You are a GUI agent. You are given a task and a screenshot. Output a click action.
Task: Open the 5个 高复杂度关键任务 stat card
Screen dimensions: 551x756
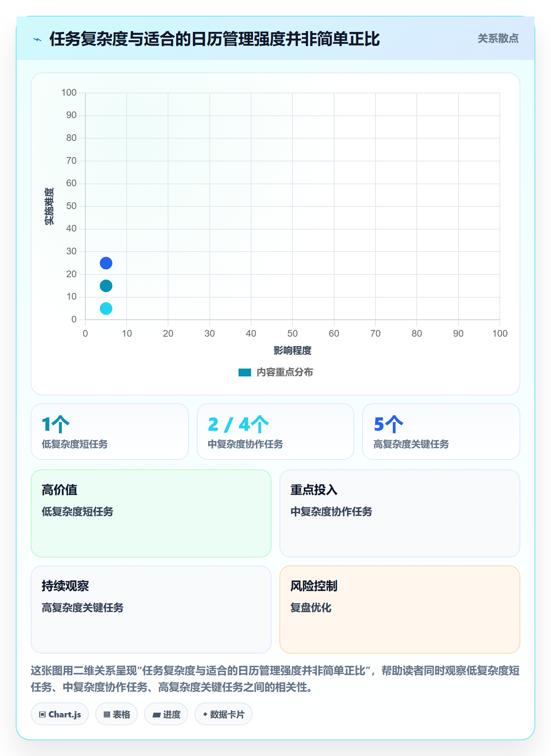(x=441, y=432)
